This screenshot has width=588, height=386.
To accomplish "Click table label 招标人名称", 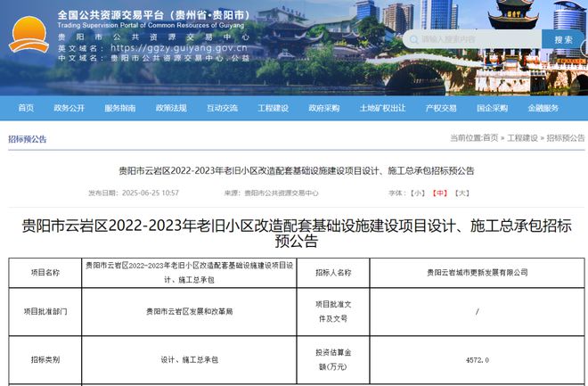I will (x=333, y=272).
